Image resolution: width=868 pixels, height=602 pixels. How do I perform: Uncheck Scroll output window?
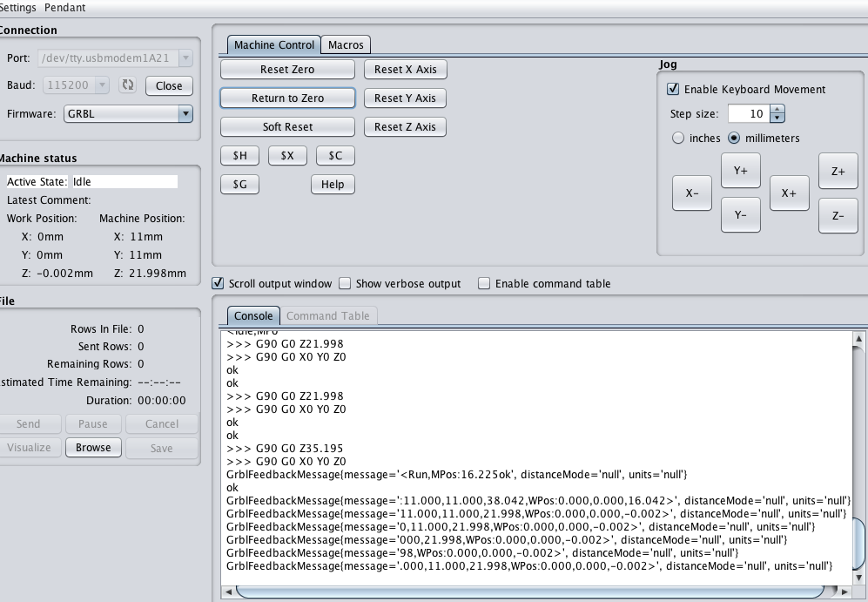(219, 283)
